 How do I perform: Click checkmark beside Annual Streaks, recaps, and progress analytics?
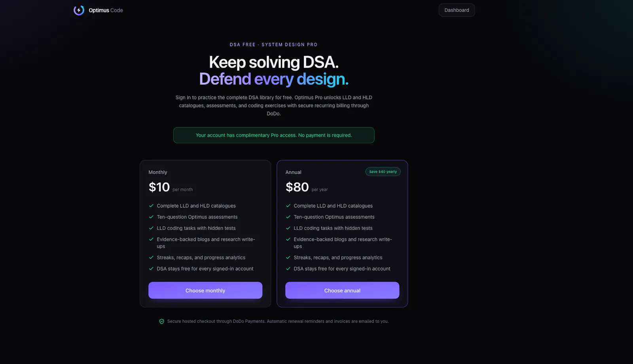[288, 258]
